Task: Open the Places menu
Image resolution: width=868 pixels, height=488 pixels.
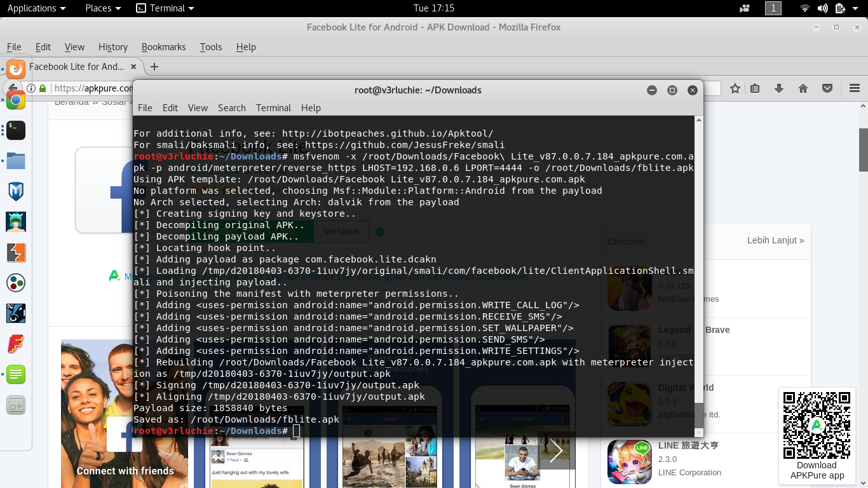Action: pos(103,8)
